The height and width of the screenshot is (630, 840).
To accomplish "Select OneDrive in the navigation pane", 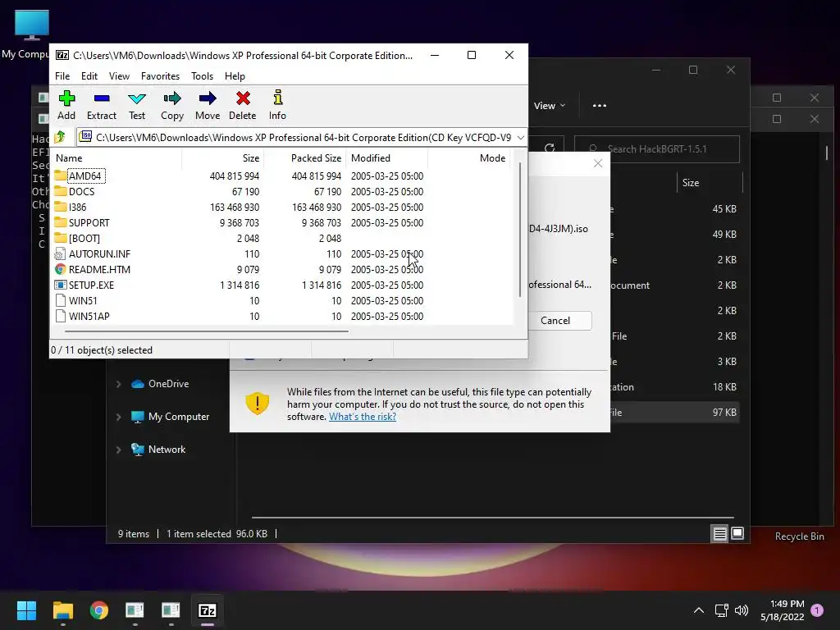I will pyautogui.click(x=161, y=384).
